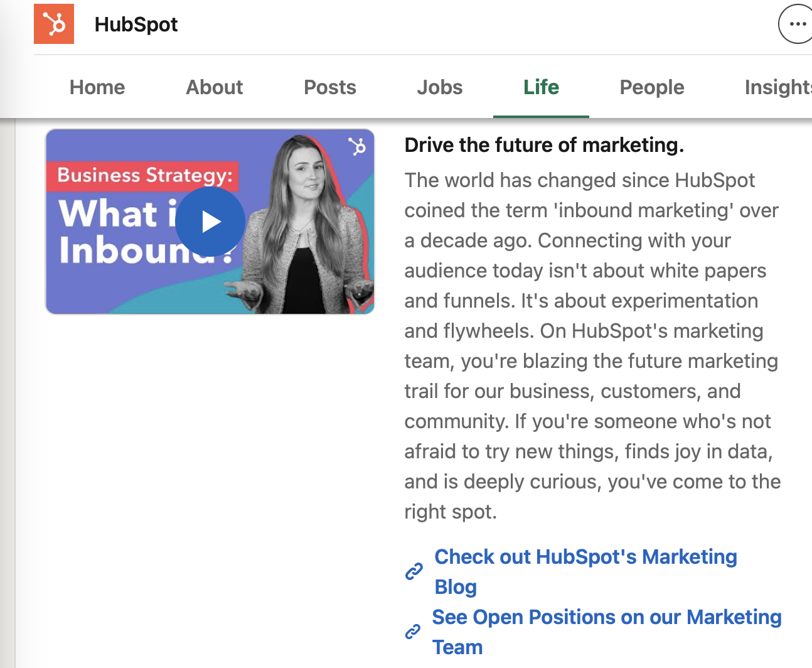Image resolution: width=812 pixels, height=668 pixels.
Task: Click the HubSpot sprocket watermark on video
Action: [x=357, y=146]
